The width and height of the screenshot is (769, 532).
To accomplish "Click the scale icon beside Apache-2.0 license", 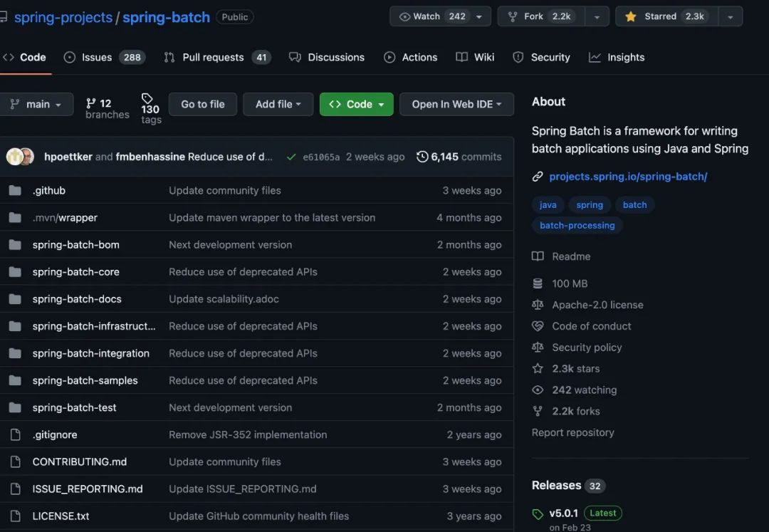I will click(538, 305).
